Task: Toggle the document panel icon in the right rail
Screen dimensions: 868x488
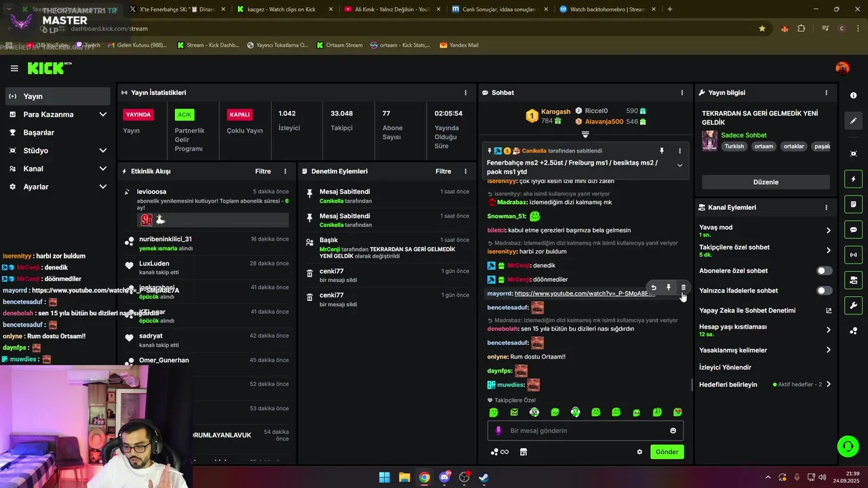Action: [x=854, y=204]
